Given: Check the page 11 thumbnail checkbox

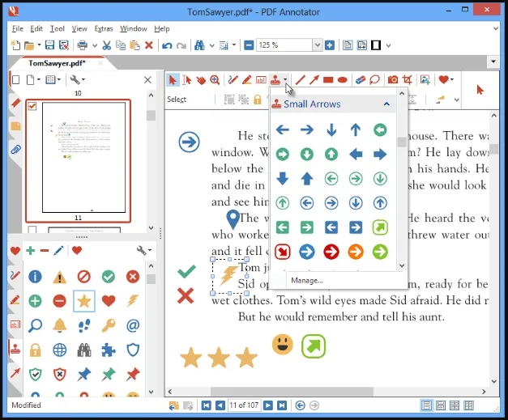Looking at the screenshot, I should 32,230.
